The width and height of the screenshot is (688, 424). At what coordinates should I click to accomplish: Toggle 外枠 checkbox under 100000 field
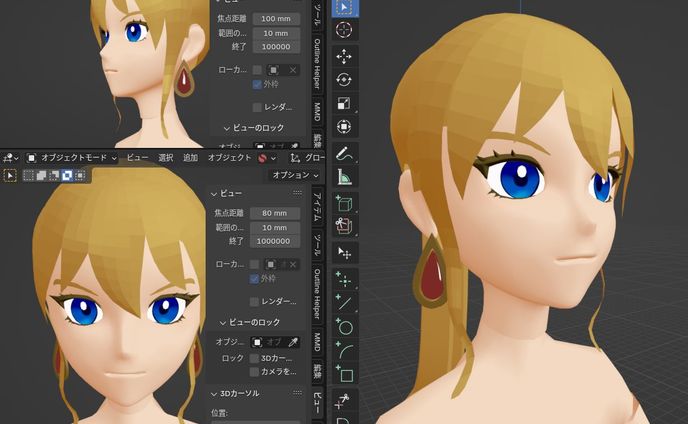coord(257,84)
